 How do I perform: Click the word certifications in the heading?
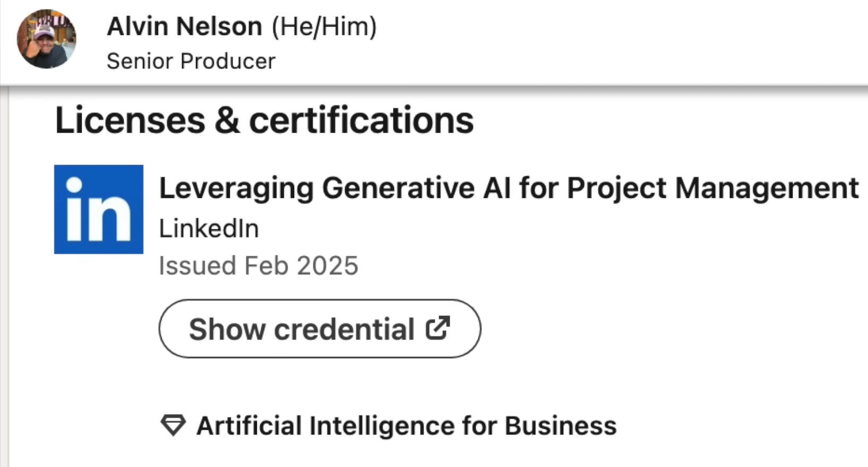tap(361, 120)
